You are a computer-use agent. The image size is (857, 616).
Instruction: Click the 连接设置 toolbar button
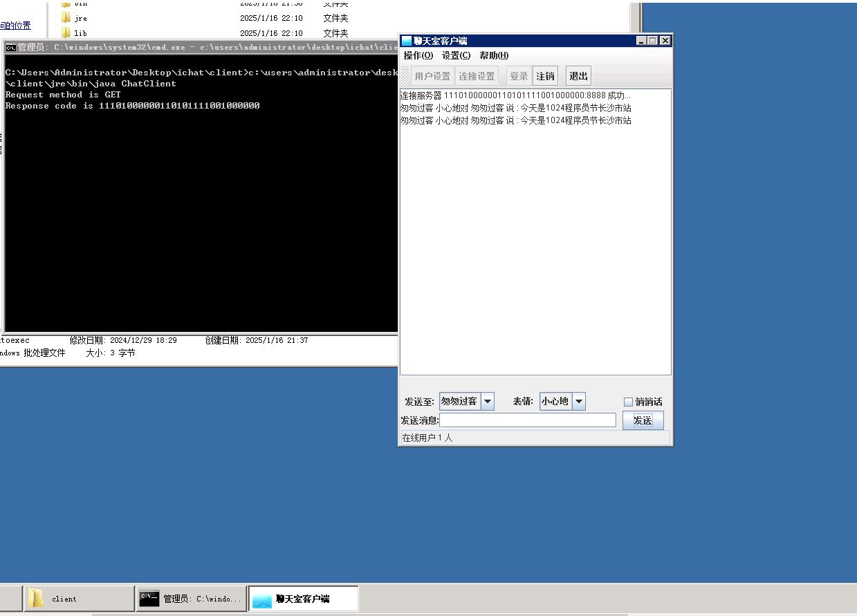pos(477,76)
